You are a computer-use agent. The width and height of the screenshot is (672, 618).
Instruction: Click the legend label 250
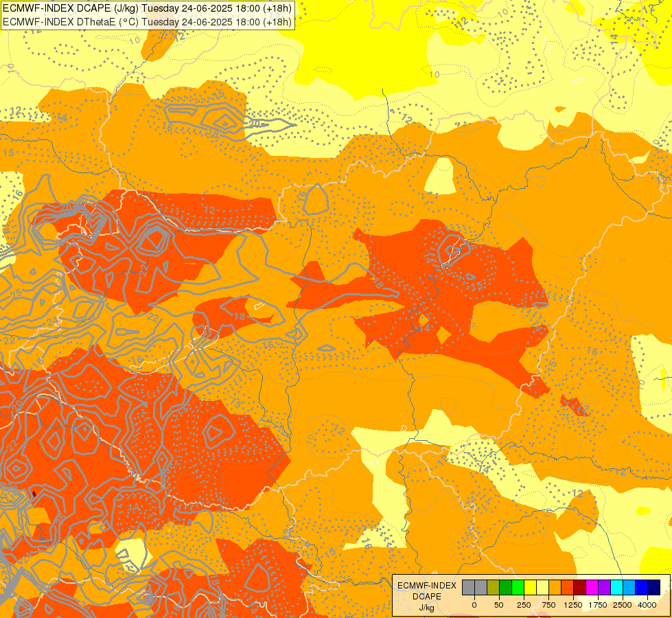tap(524, 605)
